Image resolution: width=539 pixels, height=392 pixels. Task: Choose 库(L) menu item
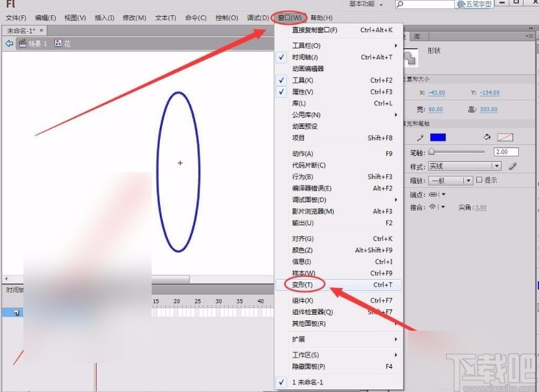click(x=338, y=103)
